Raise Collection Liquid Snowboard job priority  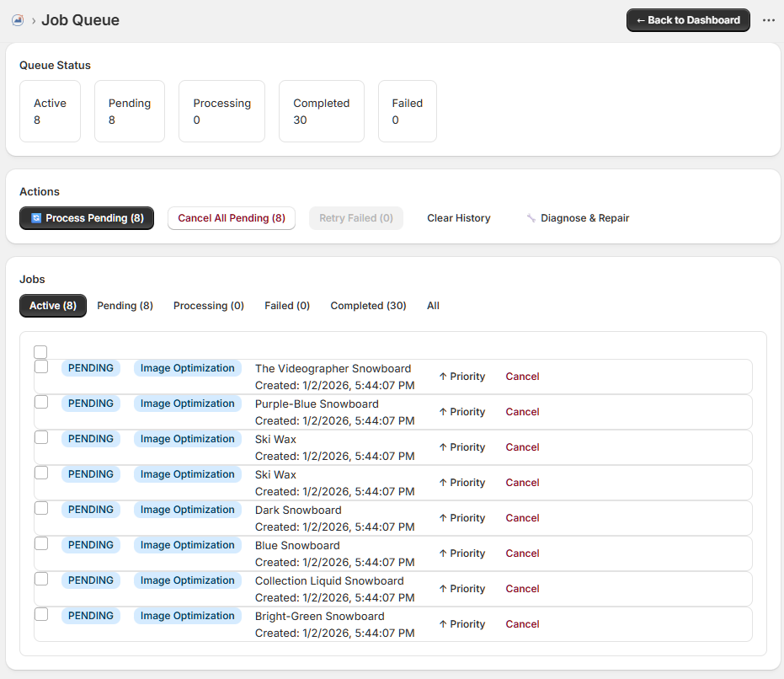click(462, 588)
